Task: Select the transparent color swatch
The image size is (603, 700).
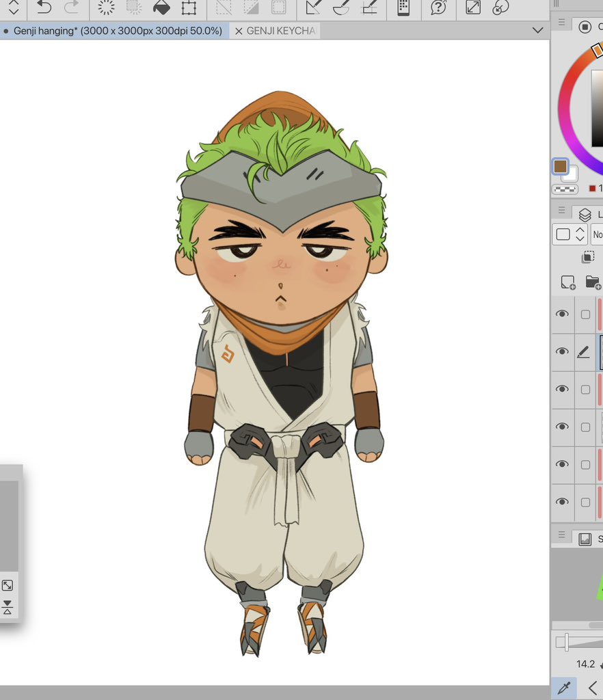Action: 565,189
